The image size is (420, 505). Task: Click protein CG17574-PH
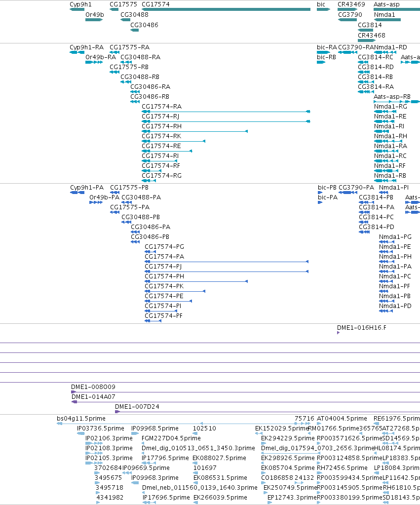point(164,276)
